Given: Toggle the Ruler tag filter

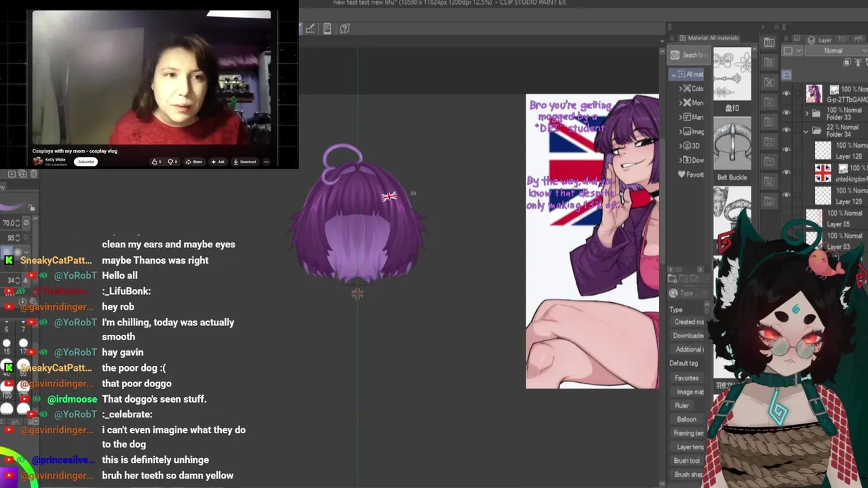Looking at the screenshot, I should [682, 405].
